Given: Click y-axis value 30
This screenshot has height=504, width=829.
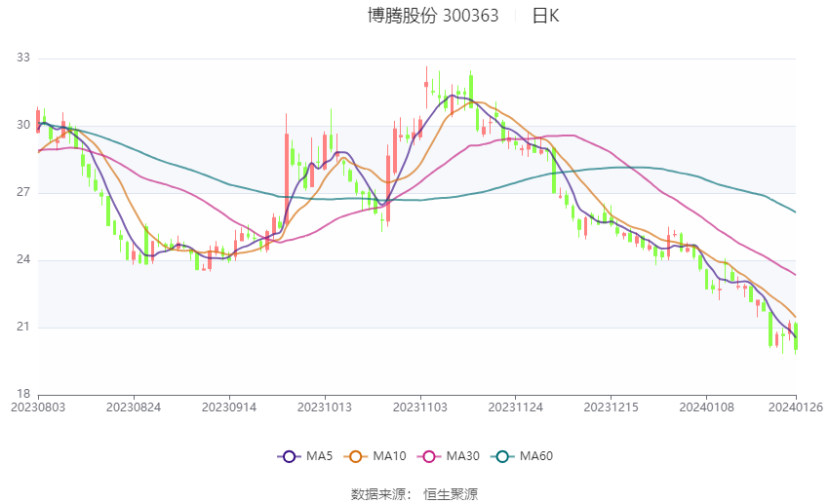Looking at the screenshot, I should coord(23,125).
